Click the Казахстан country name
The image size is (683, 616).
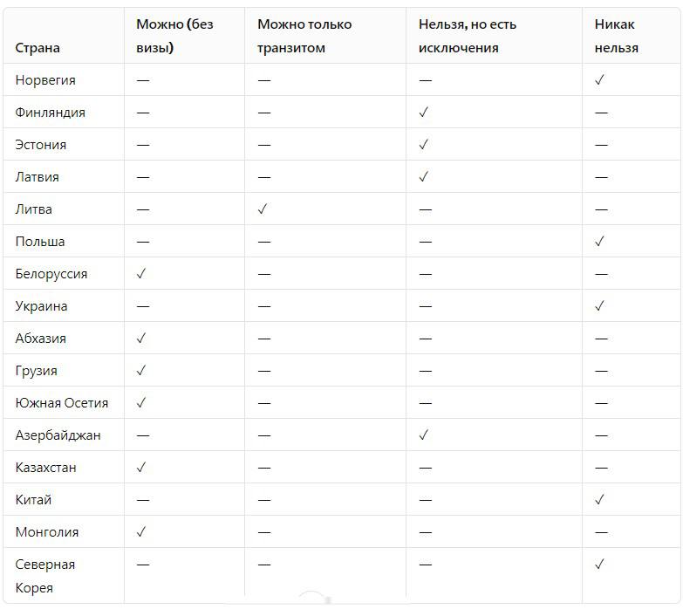coord(45,468)
